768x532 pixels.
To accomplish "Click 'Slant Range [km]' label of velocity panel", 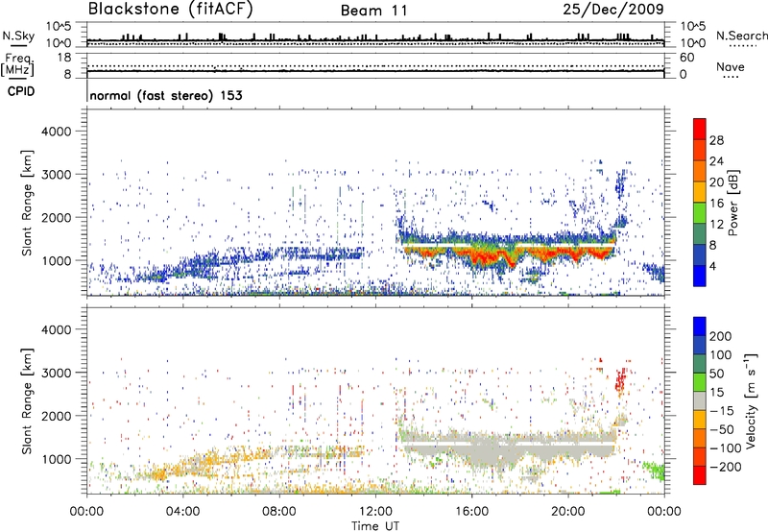I will tap(27, 400).
